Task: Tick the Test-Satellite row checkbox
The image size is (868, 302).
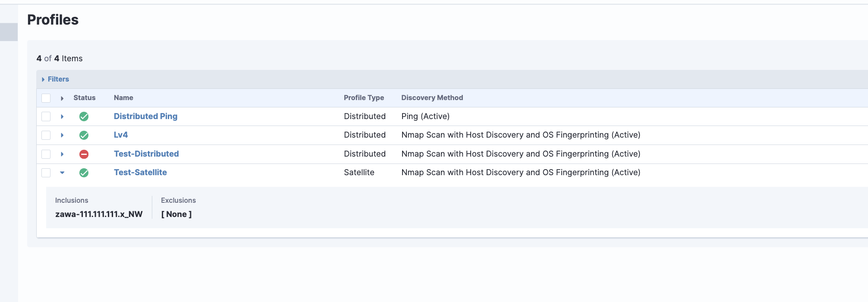Action: 46,173
